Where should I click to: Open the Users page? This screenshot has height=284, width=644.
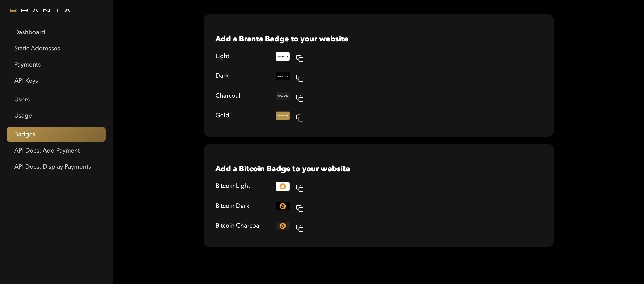tap(22, 99)
